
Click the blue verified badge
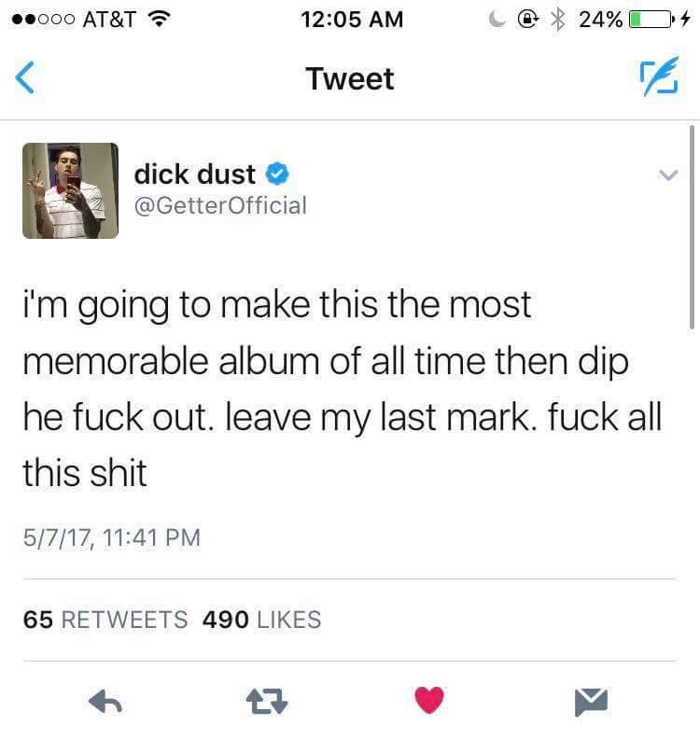coord(277,174)
